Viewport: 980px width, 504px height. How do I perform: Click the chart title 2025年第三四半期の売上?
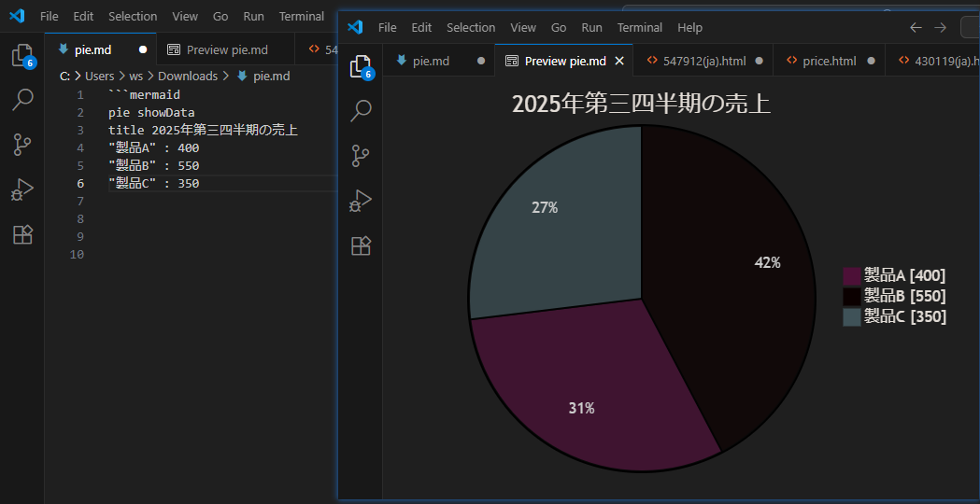pyautogui.click(x=641, y=105)
